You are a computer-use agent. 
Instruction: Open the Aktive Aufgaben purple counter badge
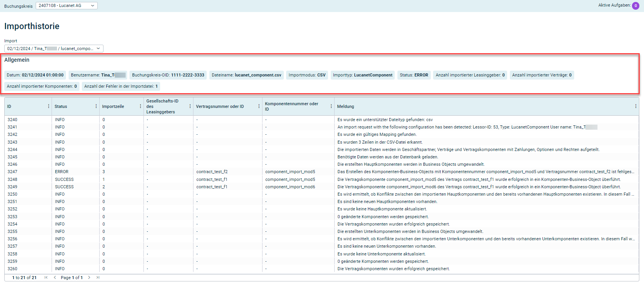tap(635, 6)
